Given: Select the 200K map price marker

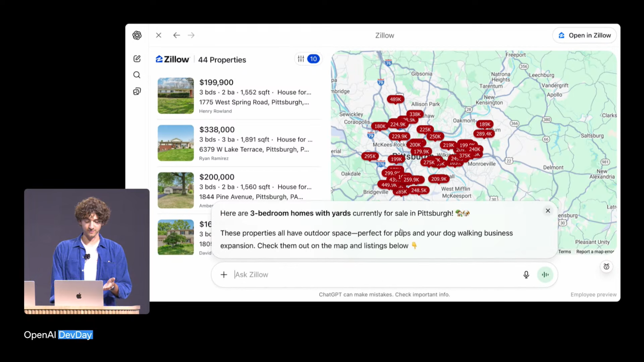Looking at the screenshot, I should click(x=415, y=145).
